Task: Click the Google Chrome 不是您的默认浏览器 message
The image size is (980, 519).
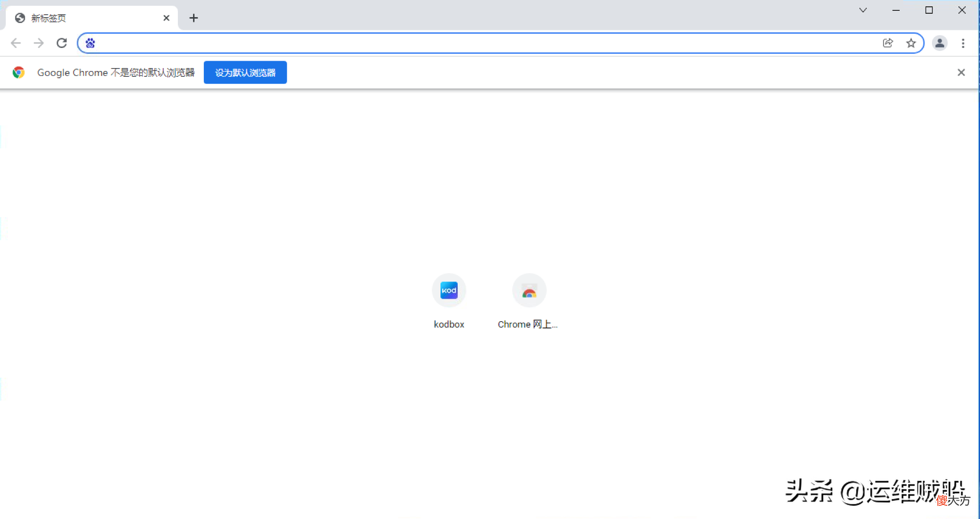Action: click(x=116, y=72)
